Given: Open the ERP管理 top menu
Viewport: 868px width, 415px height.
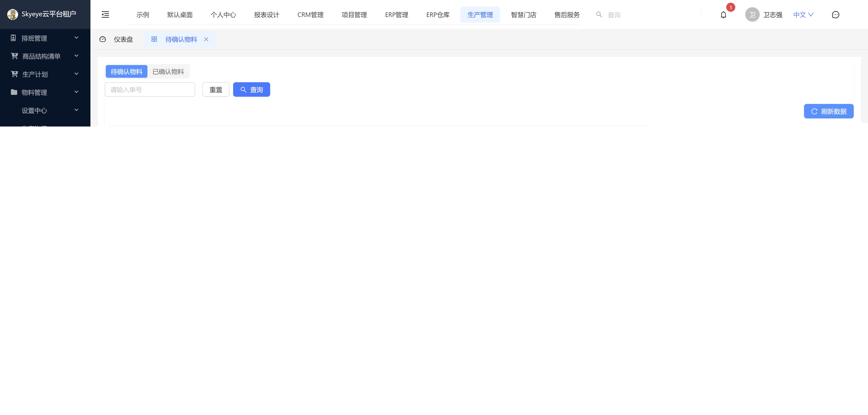Looking at the screenshot, I should click(396, 15).
